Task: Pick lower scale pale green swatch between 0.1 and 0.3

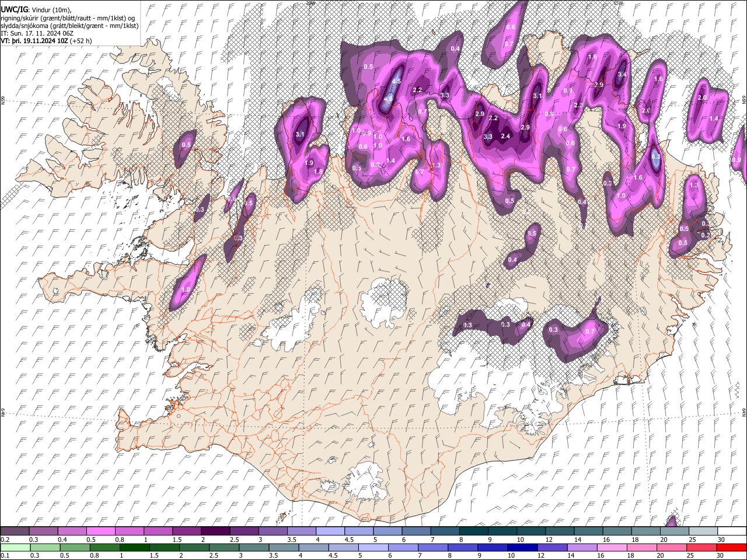Action: (x=15, y=547)
